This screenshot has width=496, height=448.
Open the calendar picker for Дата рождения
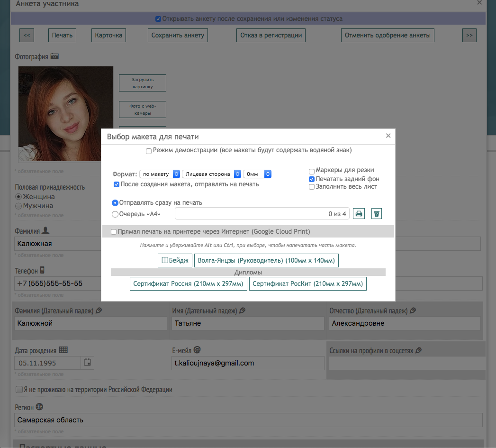pyautogui.click(x=87, y=363)
